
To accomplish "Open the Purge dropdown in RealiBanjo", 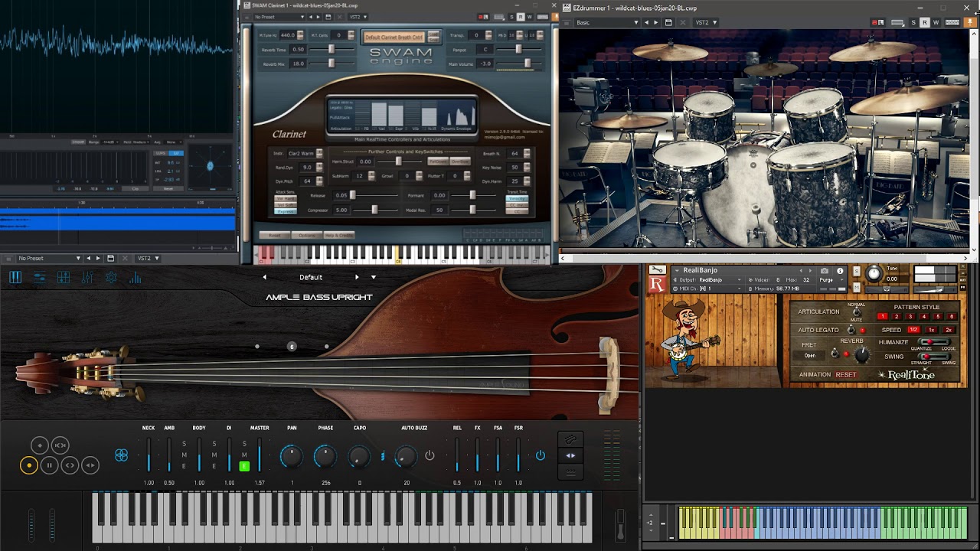I will click(830, 280).
